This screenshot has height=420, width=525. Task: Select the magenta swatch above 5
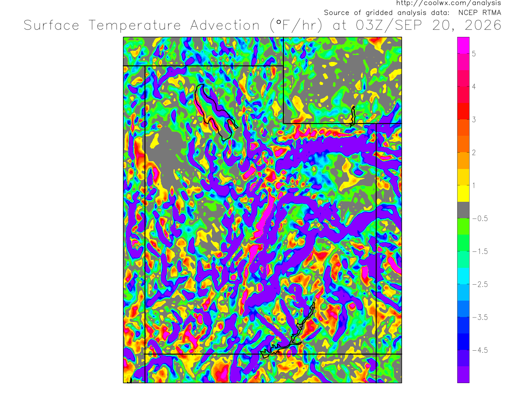[x=463, y=45]
